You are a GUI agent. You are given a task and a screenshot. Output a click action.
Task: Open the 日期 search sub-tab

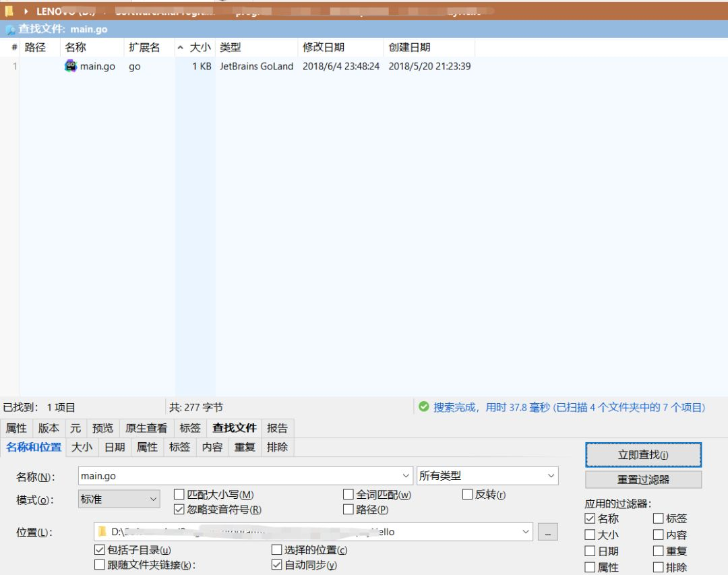[x=115, y=447]
